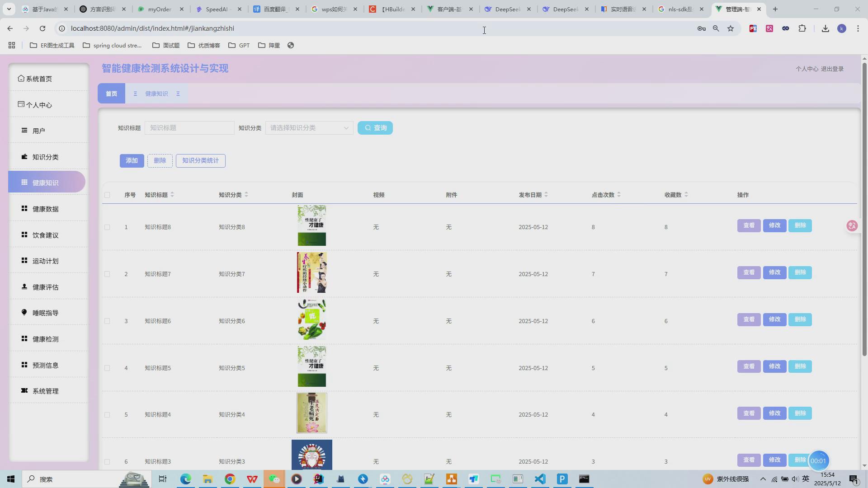The height and width of the screenshot is (488, 868).
Task: Click the 系统首页 home icon in sidebar
Action: point(21,79)
